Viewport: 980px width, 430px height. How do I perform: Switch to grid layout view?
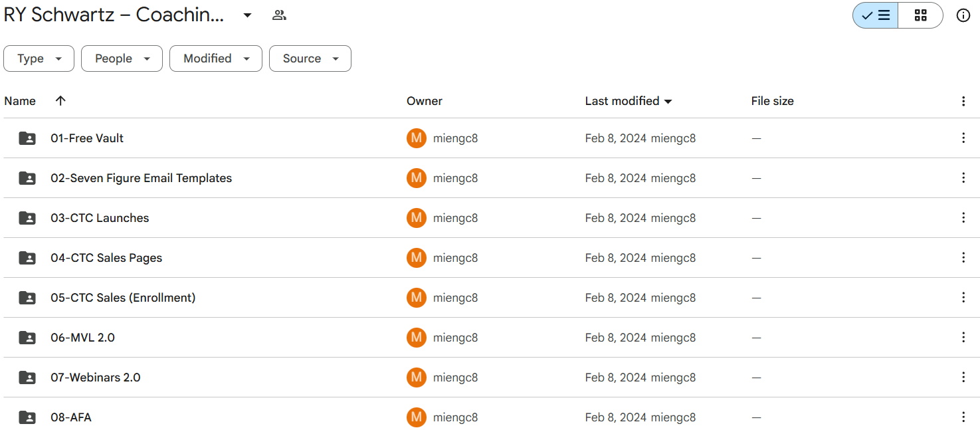point(920,15)
